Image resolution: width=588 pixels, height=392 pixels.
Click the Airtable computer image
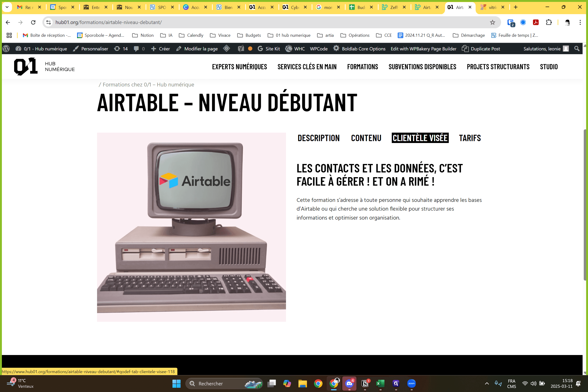coord(192,227)
